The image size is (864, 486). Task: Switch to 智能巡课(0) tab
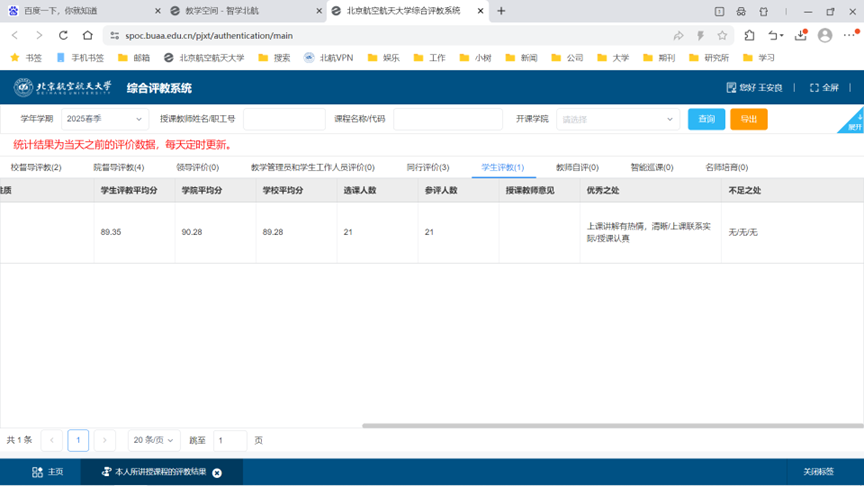coord(652,167)
